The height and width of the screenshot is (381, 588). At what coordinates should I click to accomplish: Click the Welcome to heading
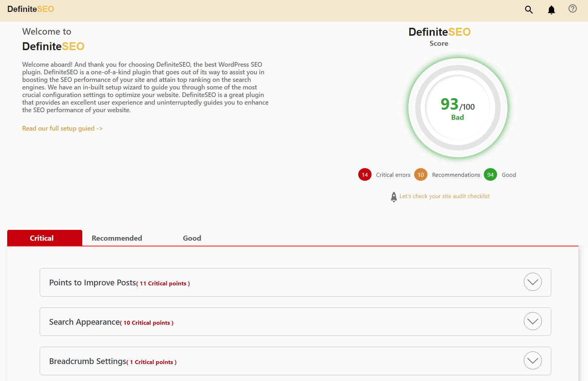click(x=47, y=32)
